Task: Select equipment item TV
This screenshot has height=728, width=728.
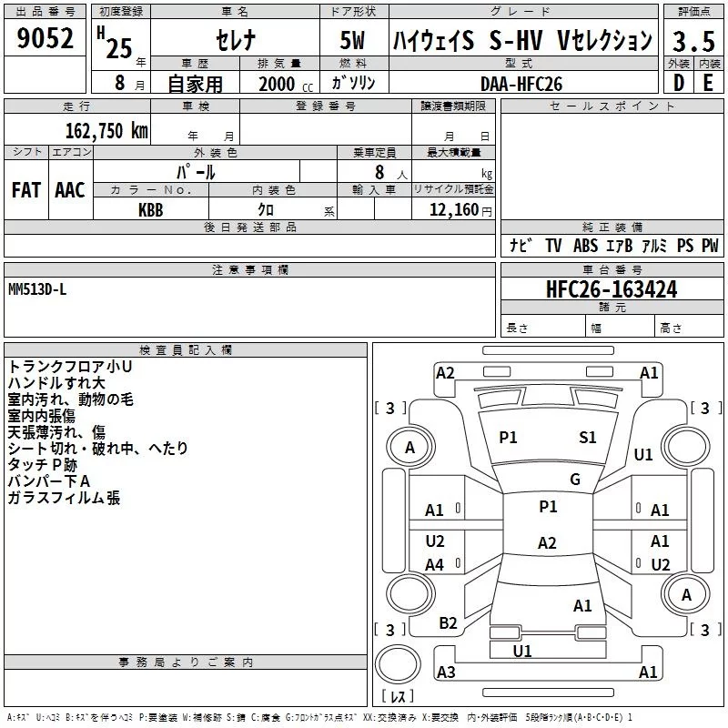Action: point(553,246)
